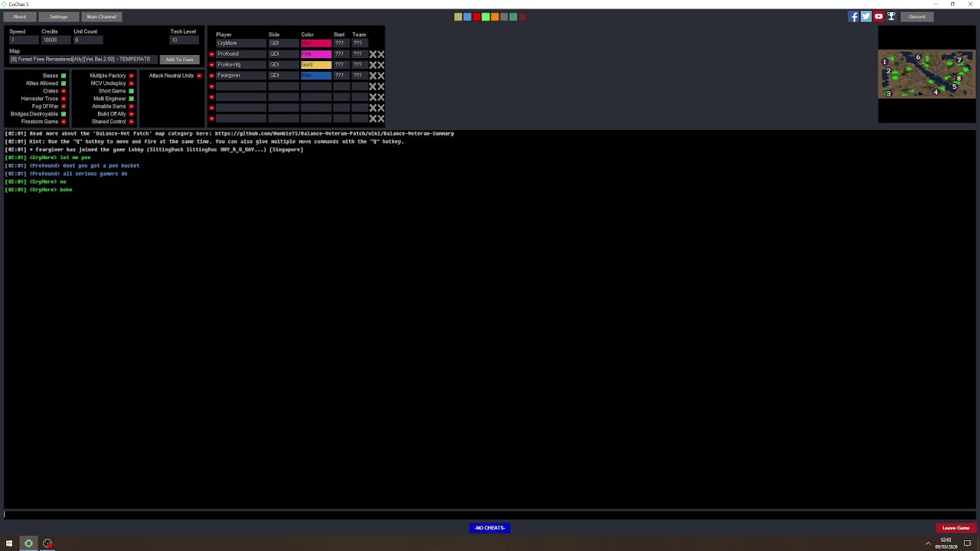Viewport: 980px width, 551px height.
Task: Click red status icon beside Feargiver
Action: coord(211,76)
